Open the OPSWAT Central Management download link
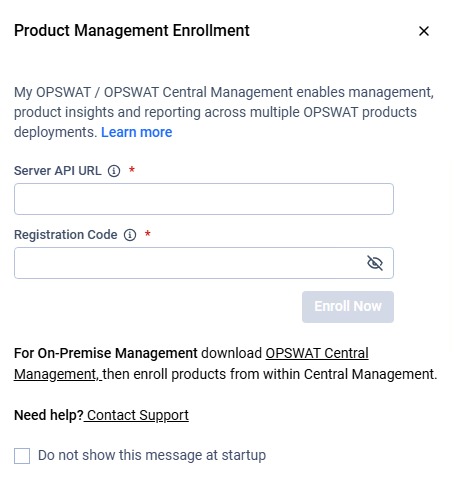 [317, 354]
